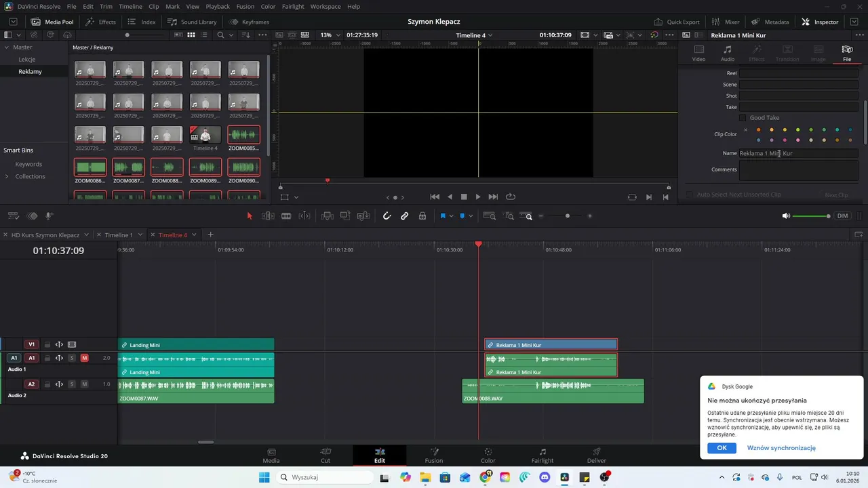Toggle Linked Selection chain icon
The height and width of the screenshot is (488, 868).
coord(404,216)
